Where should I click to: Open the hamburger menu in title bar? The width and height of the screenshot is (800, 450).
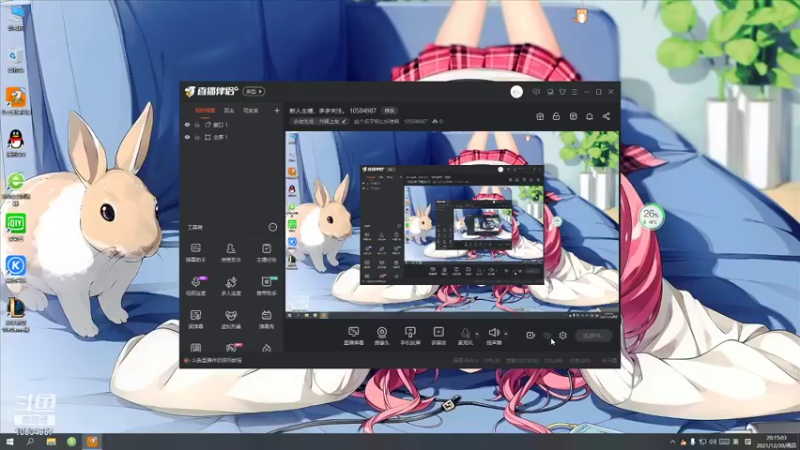point(574,92)
